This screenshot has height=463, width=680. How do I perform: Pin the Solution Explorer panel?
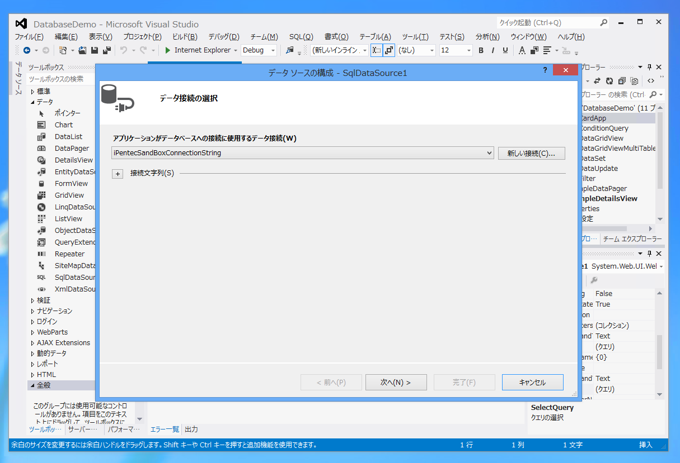point(649,67)
